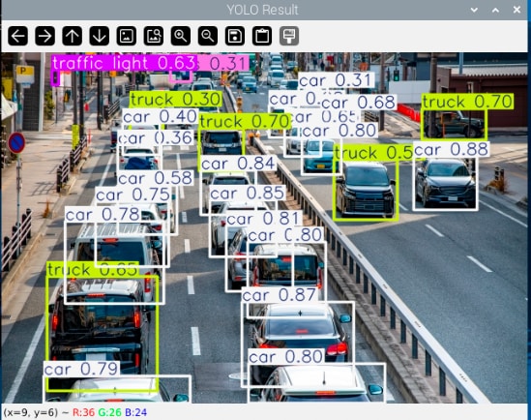The image size is (531, 420).
Task: Click the 'truck 0.65' detection label
Action: coord(93,270)
